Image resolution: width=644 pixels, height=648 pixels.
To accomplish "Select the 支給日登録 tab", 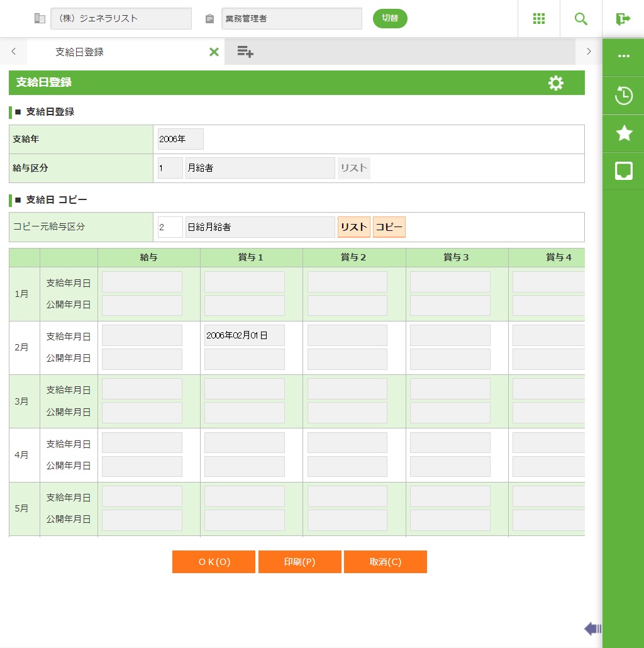I will (80, 52).
